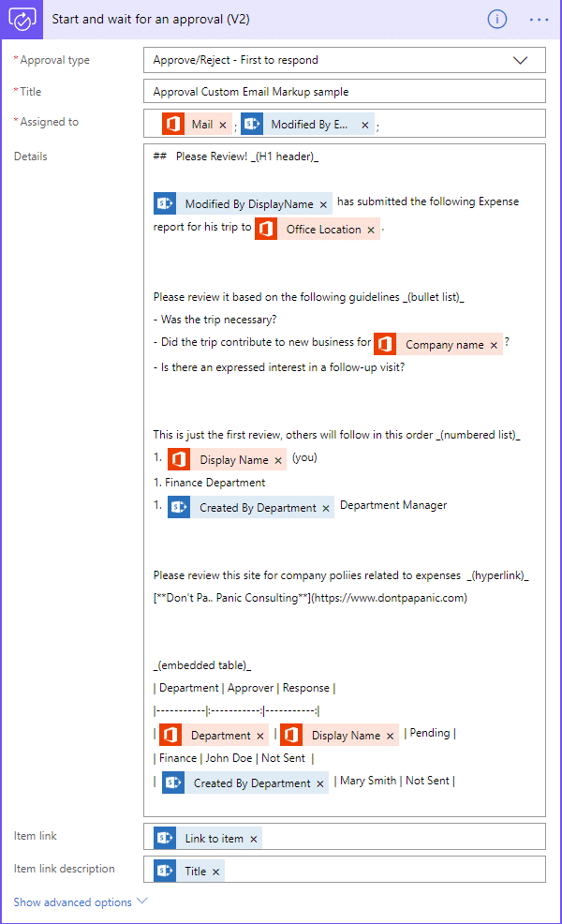The width and height of the screenshot is (562, 924).
Task: Remove the Link to item token
Action: [253, 839]
